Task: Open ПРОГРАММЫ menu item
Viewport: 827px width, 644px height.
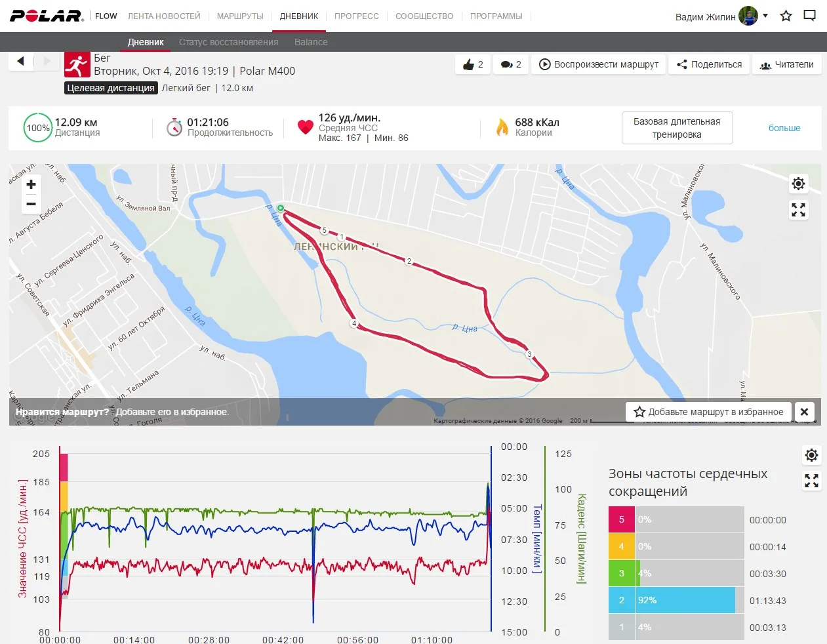Action: [x=496, y=16]
